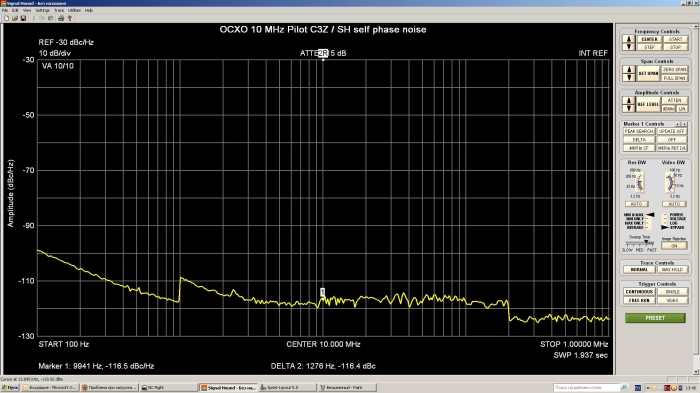Open the Settings menu

42,10
